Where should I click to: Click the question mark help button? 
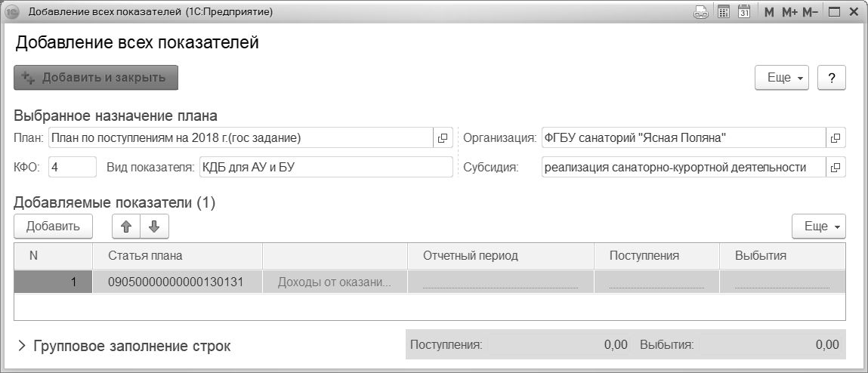click(832, 78)
